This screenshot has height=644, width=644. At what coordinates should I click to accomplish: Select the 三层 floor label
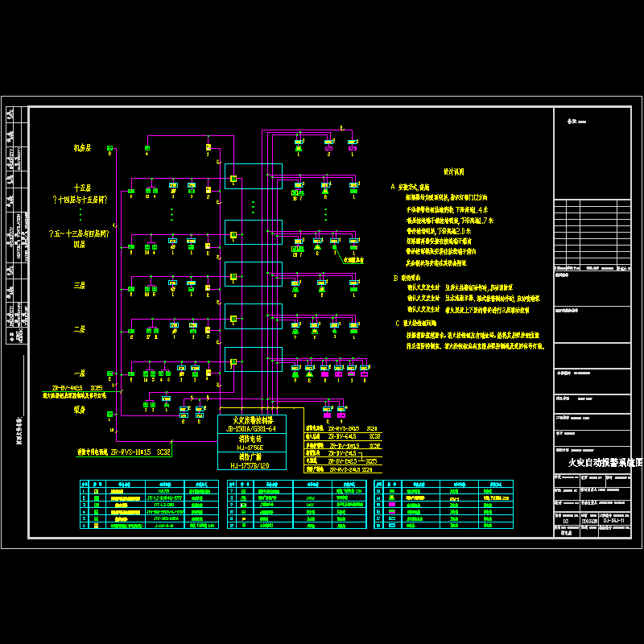point(79,286)
